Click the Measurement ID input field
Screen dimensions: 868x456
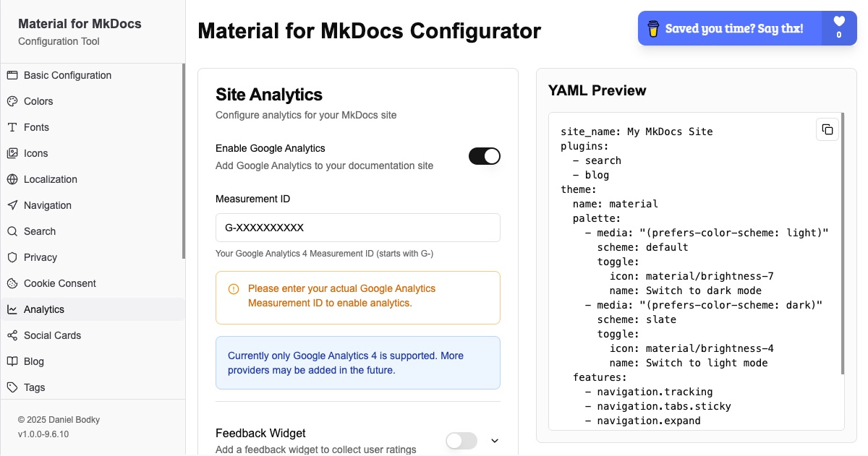point(357,228)
